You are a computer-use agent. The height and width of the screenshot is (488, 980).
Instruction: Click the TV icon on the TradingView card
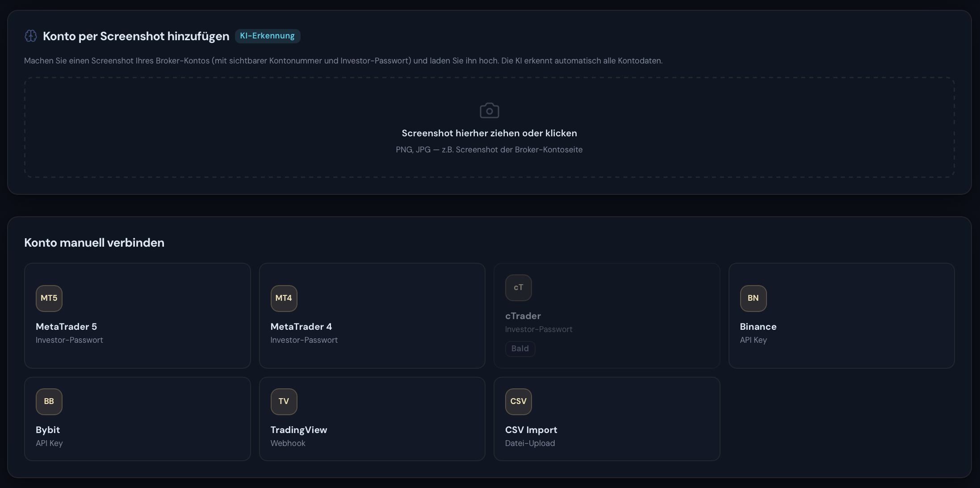pos(284,401)
